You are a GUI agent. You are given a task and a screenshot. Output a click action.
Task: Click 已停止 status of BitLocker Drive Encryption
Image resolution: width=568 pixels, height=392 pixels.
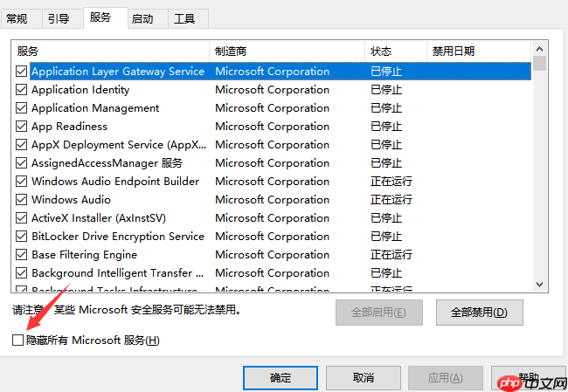[386, 237]
